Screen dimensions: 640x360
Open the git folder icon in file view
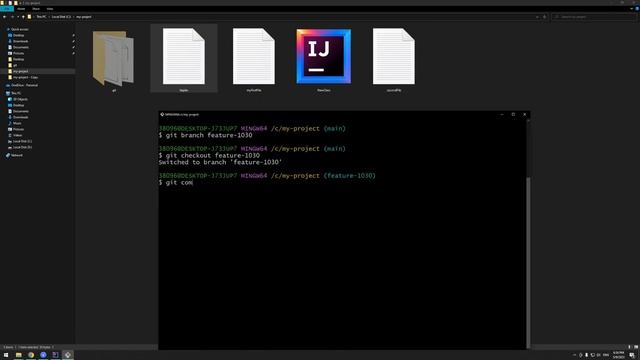(113, 58)
